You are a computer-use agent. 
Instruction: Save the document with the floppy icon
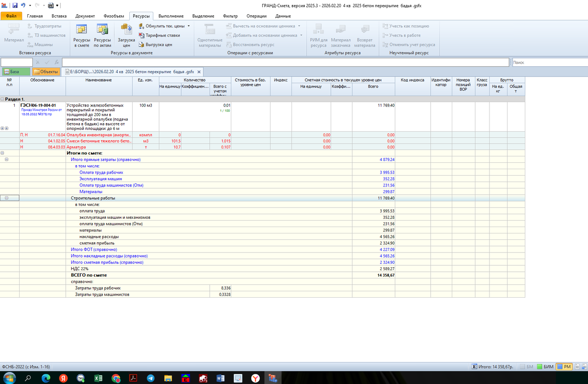15,5
